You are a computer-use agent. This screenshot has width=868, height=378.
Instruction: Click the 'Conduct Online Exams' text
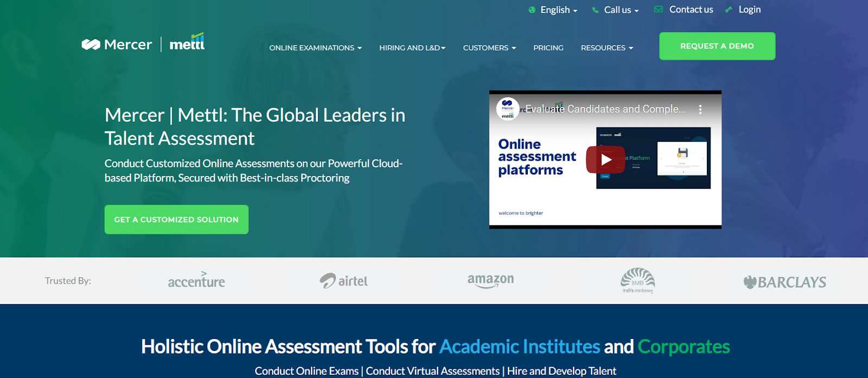click(307, 371)
